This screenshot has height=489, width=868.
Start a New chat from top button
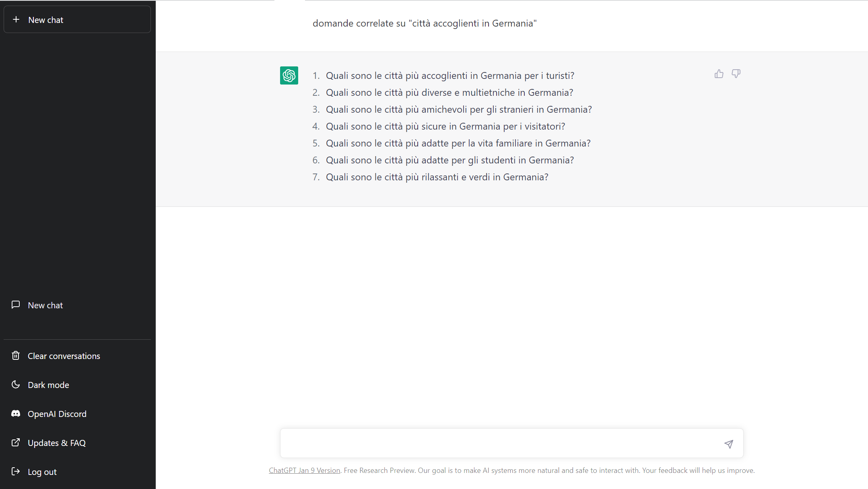(x=77, y=19)
